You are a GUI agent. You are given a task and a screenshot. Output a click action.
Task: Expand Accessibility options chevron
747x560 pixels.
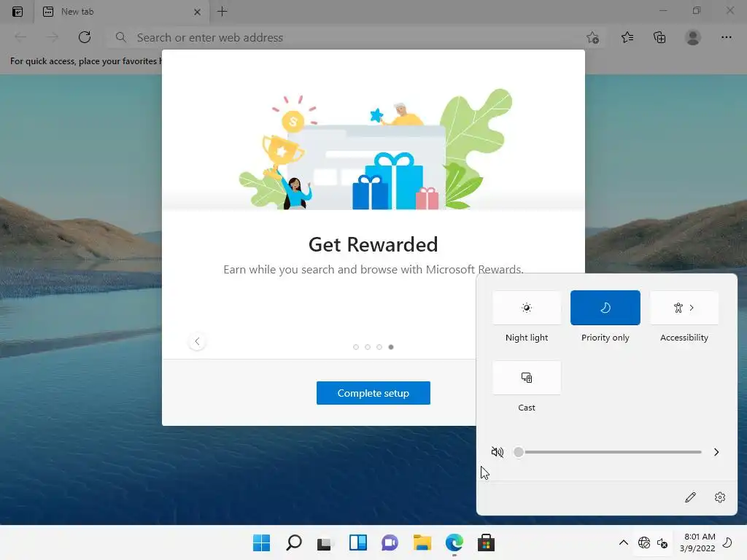tap(692, 308)
